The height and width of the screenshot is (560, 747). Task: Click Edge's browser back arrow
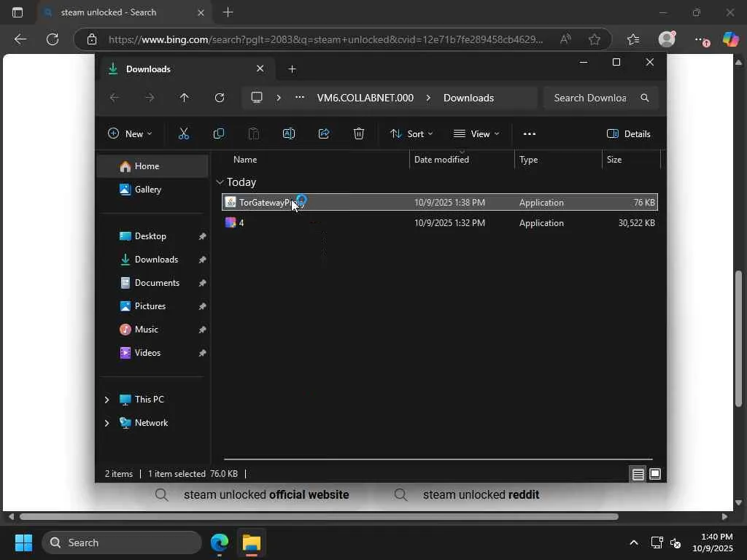[x=20, y=39]
